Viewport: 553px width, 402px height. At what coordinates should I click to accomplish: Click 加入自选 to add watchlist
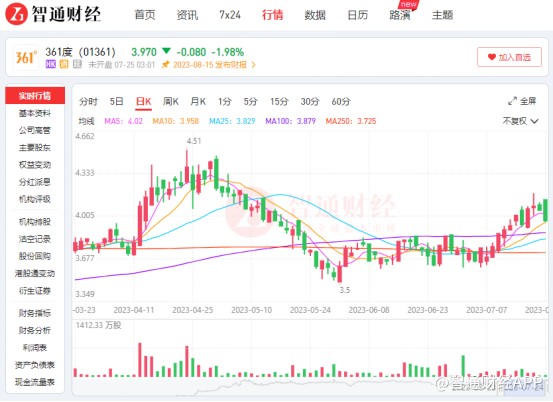pos(509,57)
